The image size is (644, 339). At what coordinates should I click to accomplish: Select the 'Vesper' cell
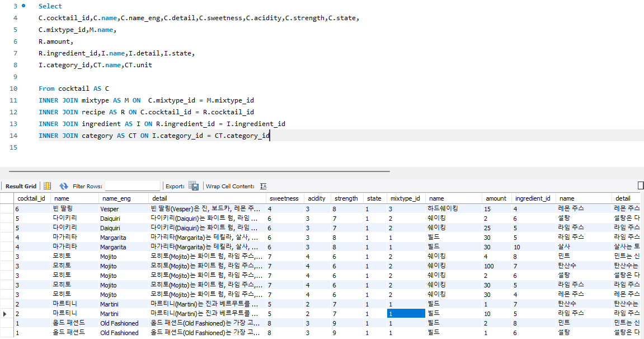point(124,209)
